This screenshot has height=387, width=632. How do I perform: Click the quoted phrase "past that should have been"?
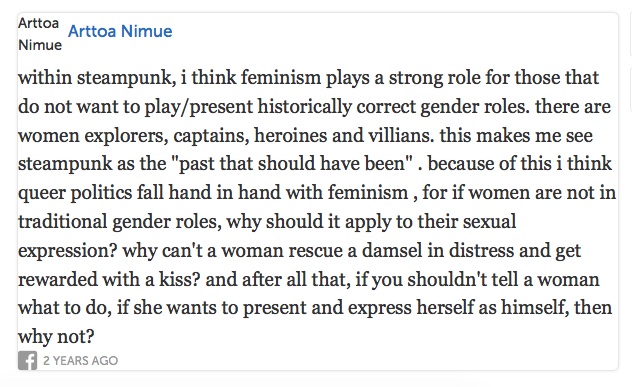pos(292,164)
